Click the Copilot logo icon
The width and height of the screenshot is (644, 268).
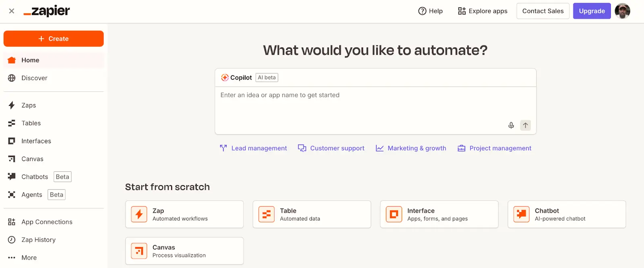coord(225,78)
